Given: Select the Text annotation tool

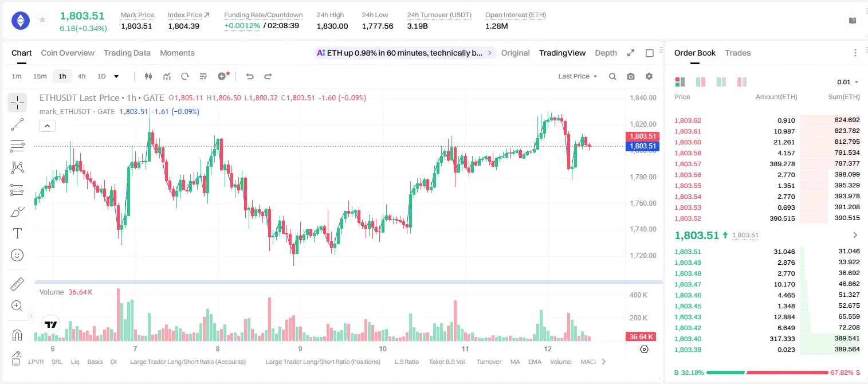Looking at the screenshot, I should click(x=17, y=233).
